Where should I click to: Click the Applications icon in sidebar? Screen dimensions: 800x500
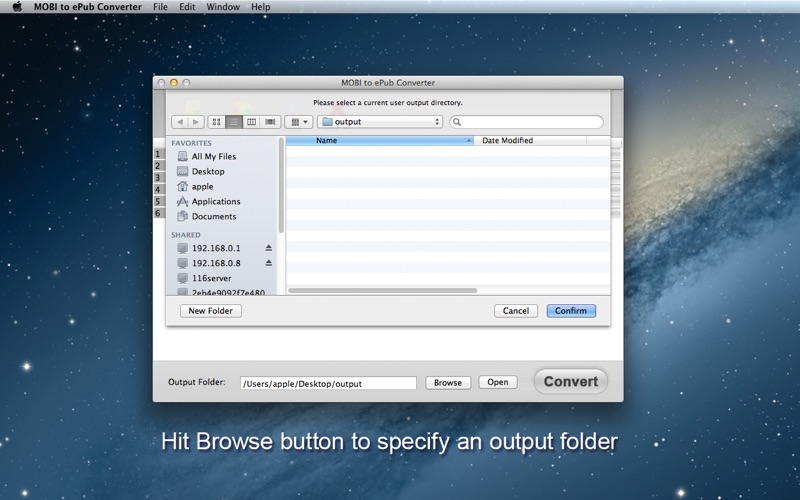click(182, 202)
